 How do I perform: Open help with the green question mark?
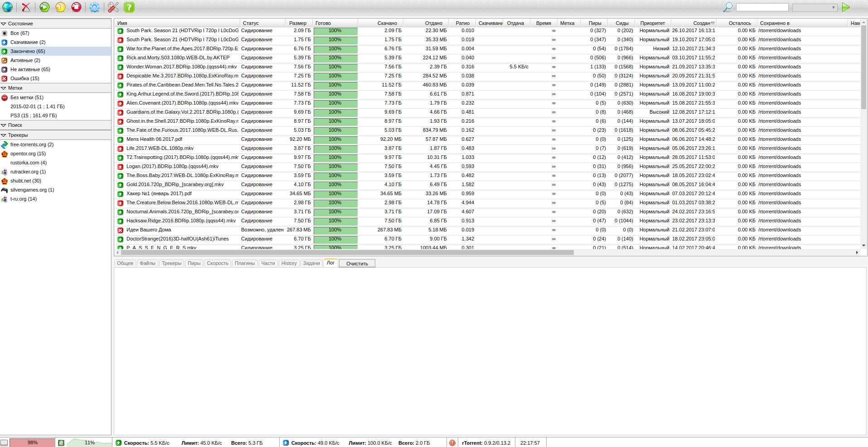tap(129, 7)
